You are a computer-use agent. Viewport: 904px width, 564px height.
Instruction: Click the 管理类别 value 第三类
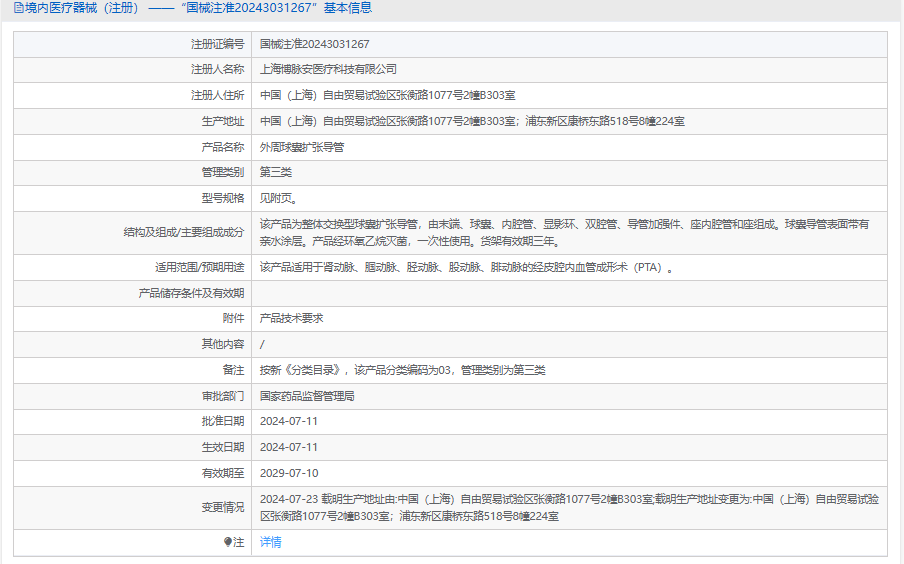point(276,172)
